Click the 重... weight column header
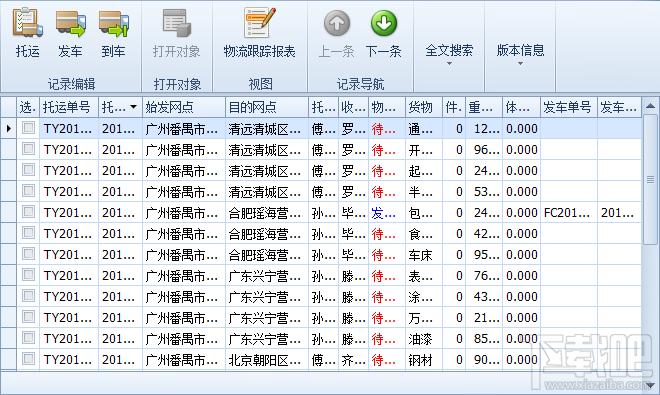Image resolution: width=660 pixels, height=395 pixels. pos(484,107)
